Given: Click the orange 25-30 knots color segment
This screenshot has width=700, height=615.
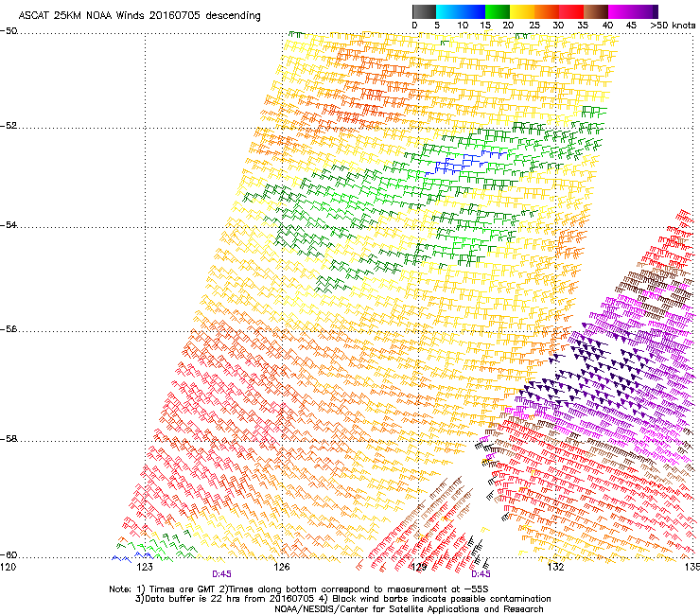Looking at the screenshot, I should pyautogui.click(x=547, y=11).
